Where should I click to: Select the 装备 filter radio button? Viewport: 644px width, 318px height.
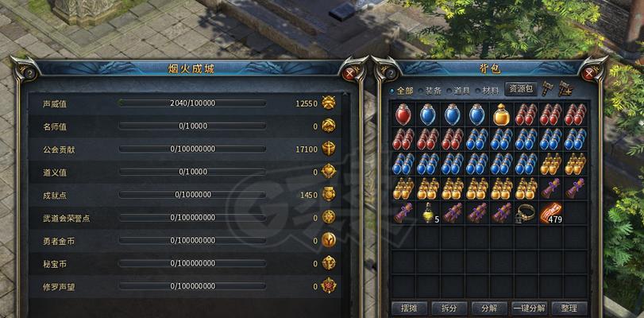(421, 91)
